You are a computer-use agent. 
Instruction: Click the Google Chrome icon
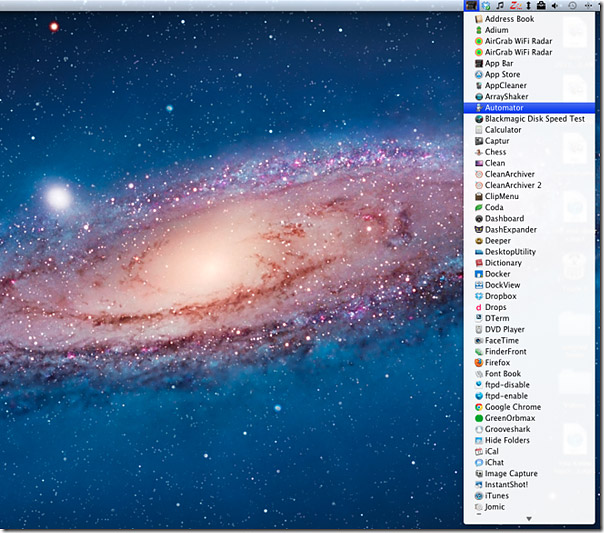point(479,407)
